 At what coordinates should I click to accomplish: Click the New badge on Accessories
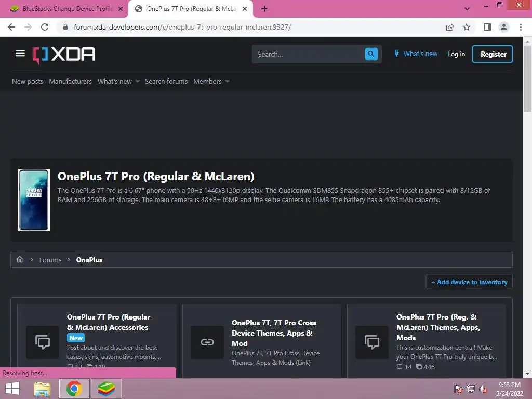pyautogui.click(x=76, y=338)
